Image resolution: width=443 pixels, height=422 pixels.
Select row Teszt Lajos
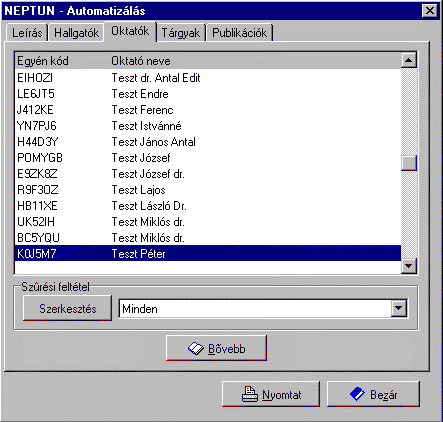[208, 190]
